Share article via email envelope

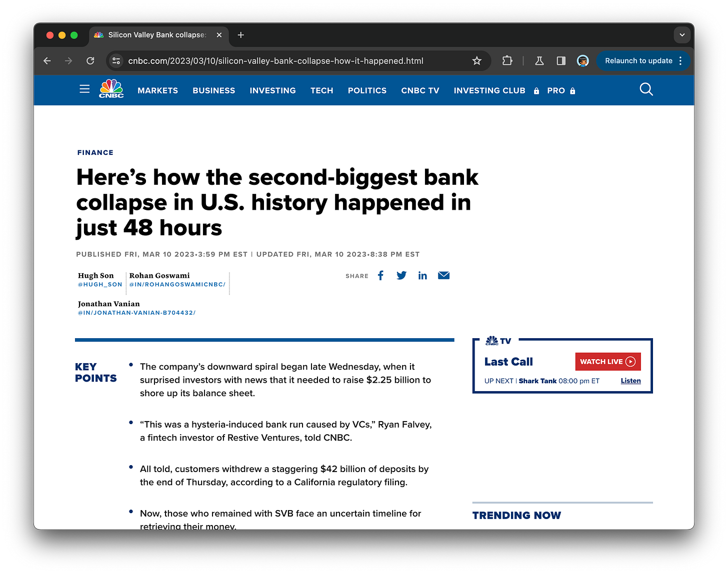(443, 275)
